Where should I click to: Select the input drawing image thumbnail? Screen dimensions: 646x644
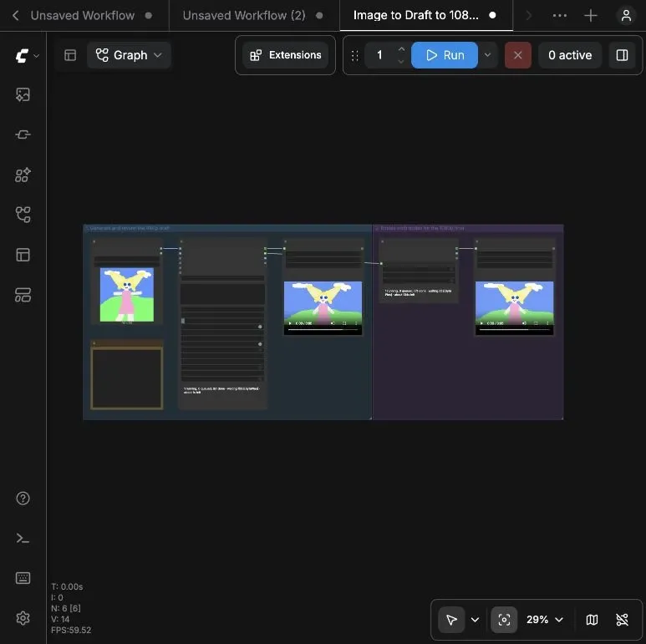click(127, 294)
